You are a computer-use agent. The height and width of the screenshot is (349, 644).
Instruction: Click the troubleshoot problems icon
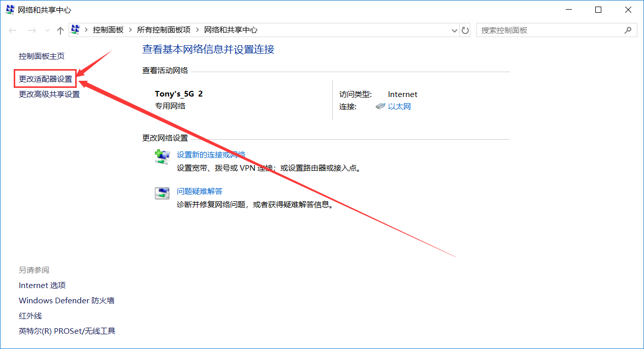[x=162, y=193]
